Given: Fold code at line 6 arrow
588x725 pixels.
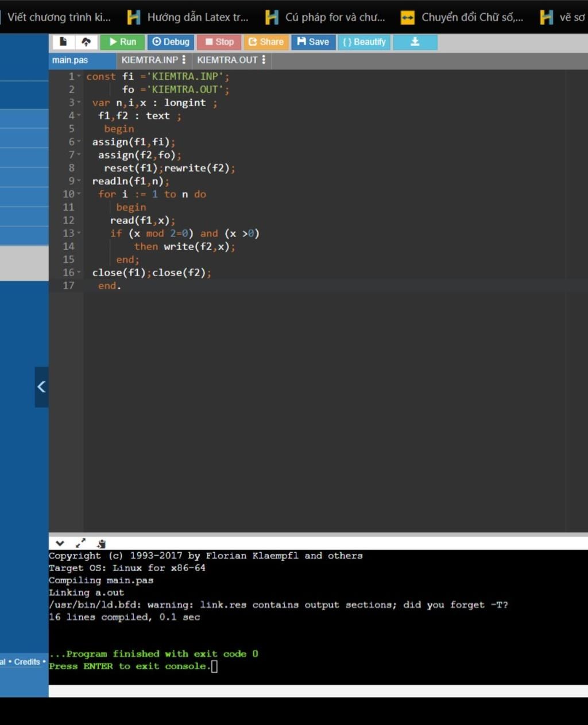Looking at the screenshot, I should pyautogui.click(x=79, y=142).
